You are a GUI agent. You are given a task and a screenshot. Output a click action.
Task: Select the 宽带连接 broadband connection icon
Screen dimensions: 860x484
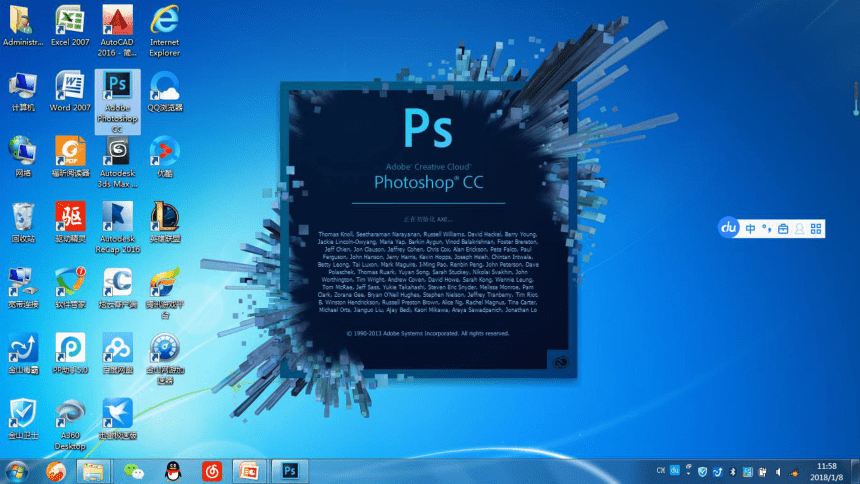pos(22,288)
